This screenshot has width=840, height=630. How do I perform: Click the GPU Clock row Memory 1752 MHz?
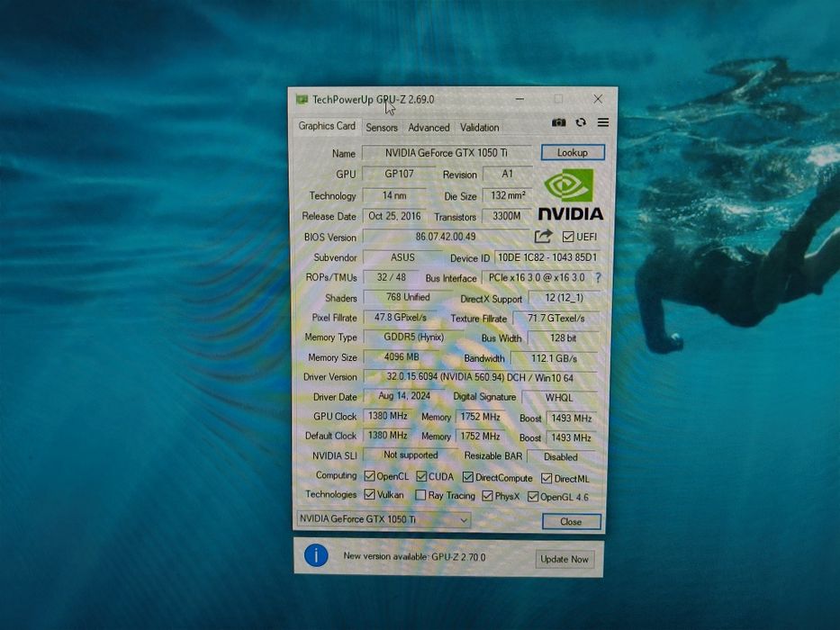tap(481, 417)
